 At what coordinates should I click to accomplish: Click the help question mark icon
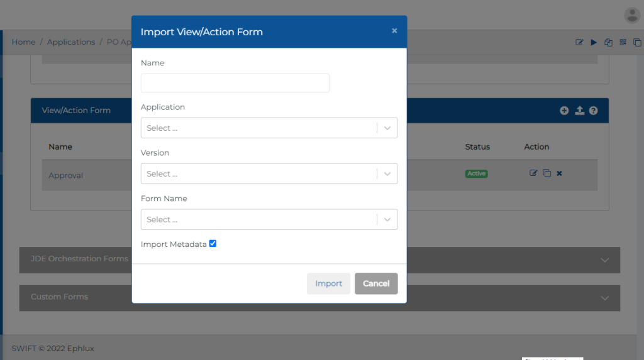(x=593, y=111)
